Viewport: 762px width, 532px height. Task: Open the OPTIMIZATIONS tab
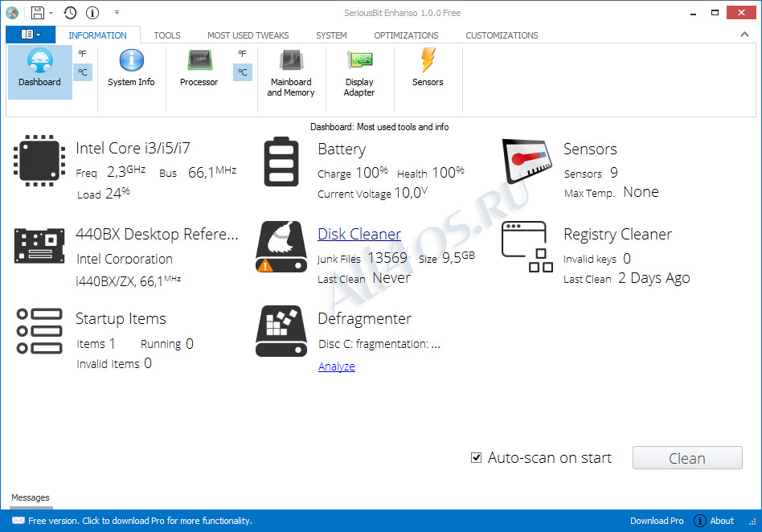tap(406, 35)
